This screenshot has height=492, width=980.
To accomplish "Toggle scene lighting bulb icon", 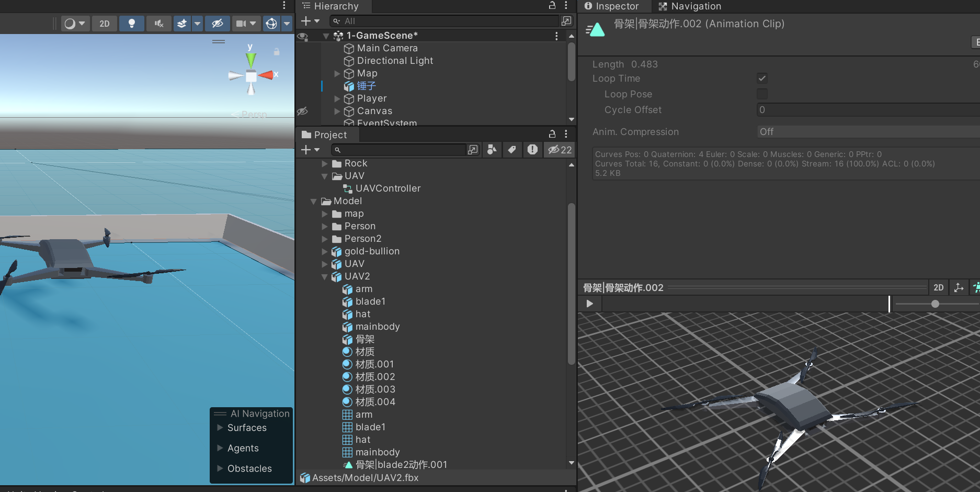I will [132, 24].
